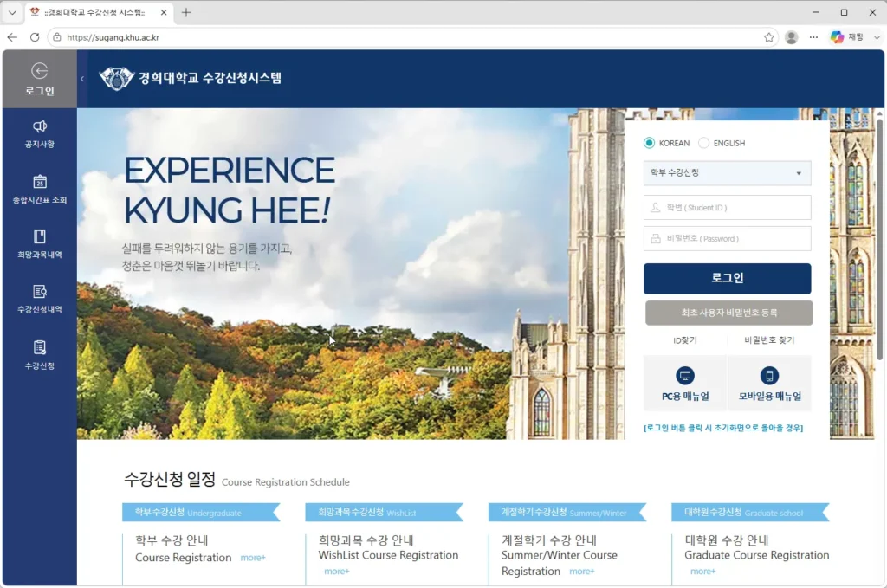Click the blue 로그인 button
The height and width of the screenshot is (588, 887).
click(x=727, y=278)
